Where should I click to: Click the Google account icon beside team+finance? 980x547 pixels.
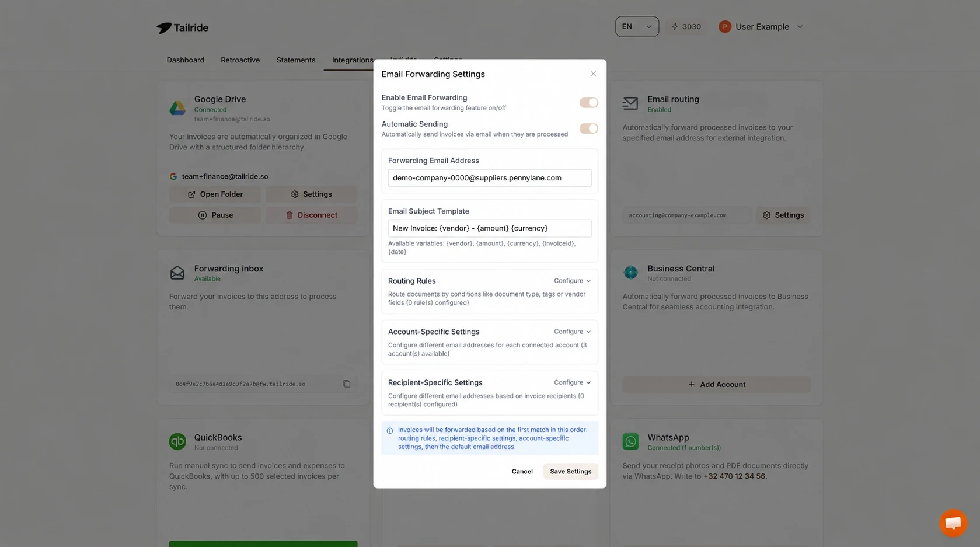coord(173,176)
